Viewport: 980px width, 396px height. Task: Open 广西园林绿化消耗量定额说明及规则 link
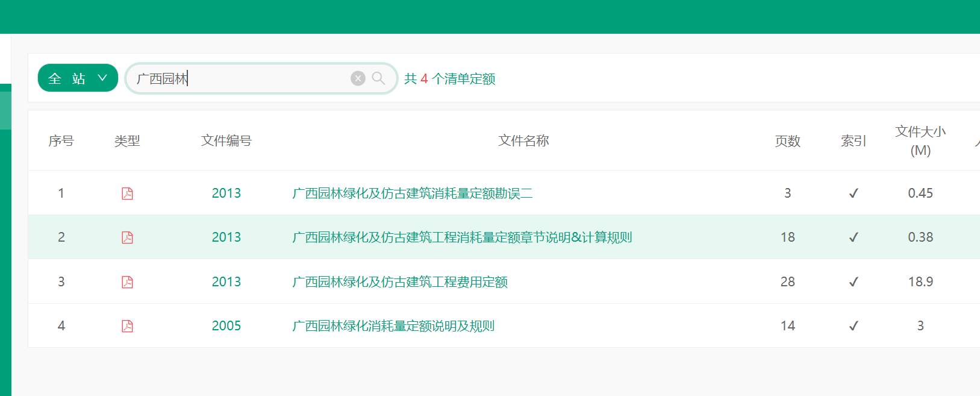(x=393, y=326)
